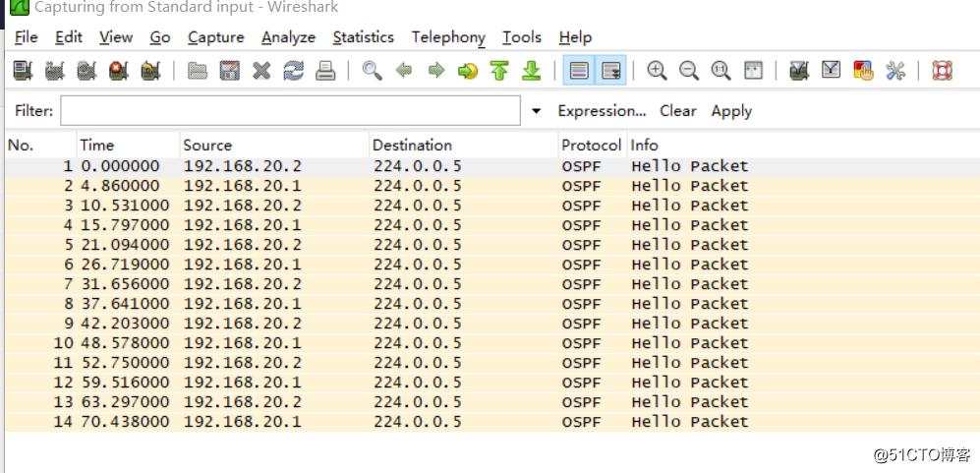The height and width of the screenshot is (473, 980).
Task: Click the Filter: label button
Action: (33, 111)
